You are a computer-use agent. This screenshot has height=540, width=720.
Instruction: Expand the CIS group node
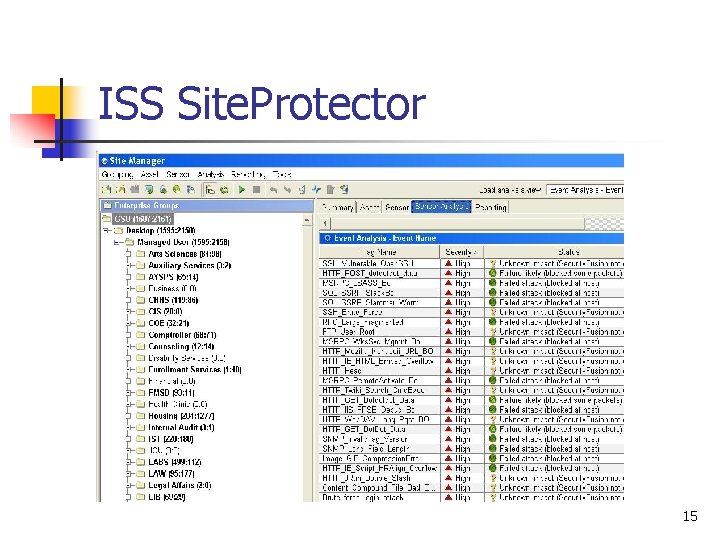pos(129,312)
